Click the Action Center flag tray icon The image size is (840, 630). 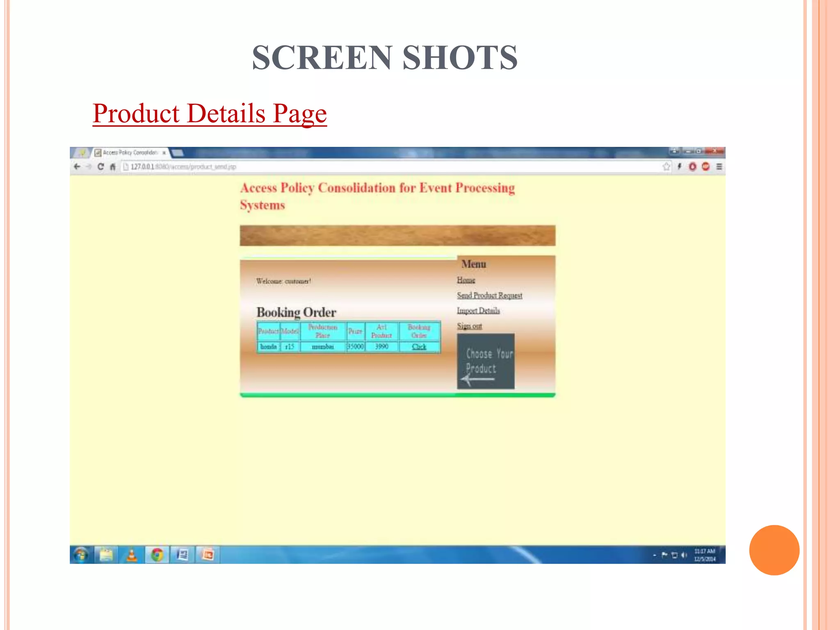(664, 555)
